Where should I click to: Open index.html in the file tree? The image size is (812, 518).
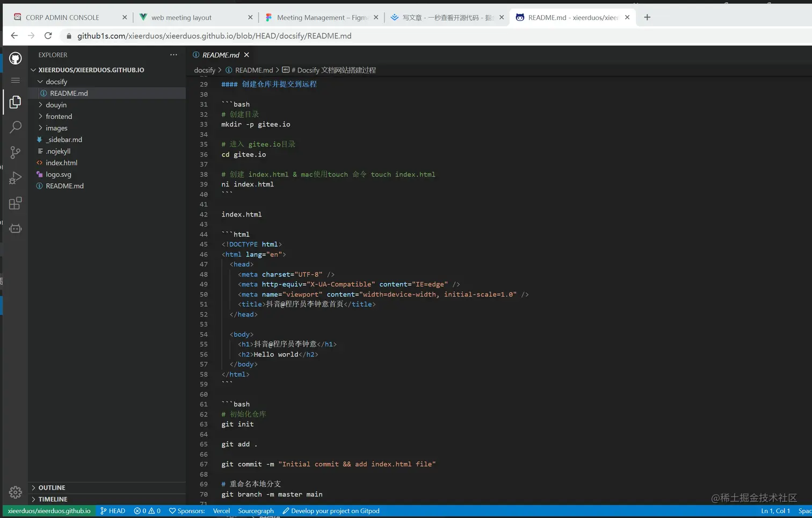point(61,163)
